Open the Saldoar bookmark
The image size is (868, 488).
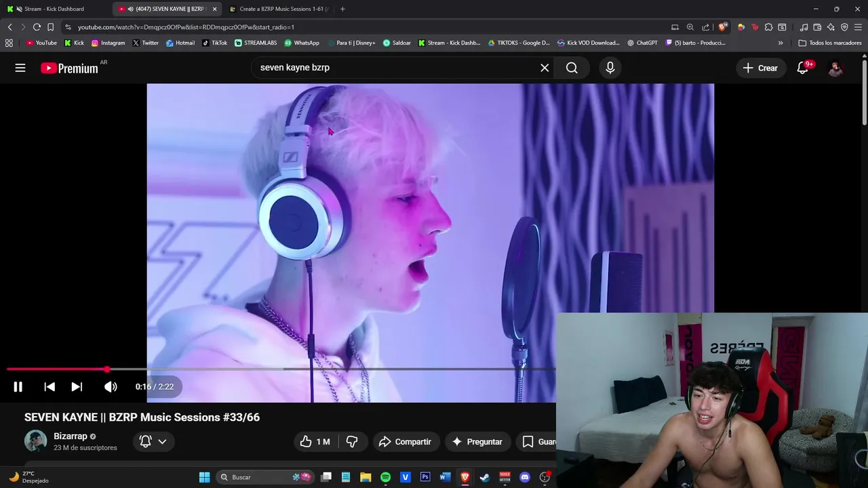397,43
